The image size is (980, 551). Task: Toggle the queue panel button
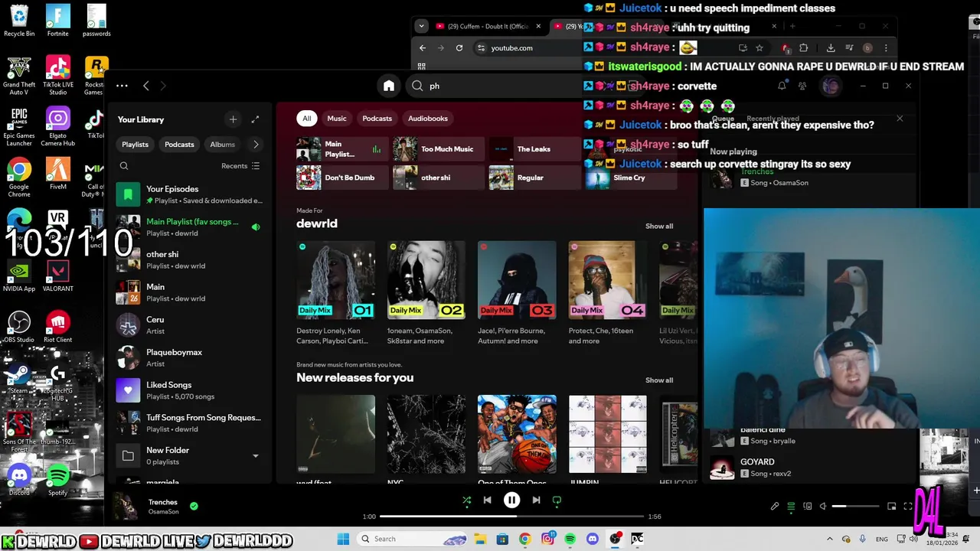click(791, 506)
